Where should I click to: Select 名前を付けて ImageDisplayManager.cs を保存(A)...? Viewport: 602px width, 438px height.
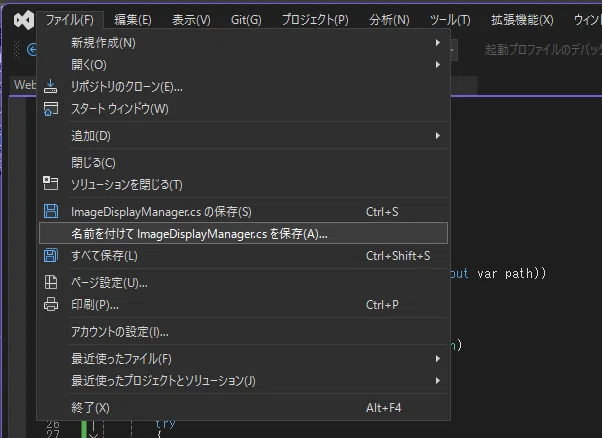(x=243, y=233)
